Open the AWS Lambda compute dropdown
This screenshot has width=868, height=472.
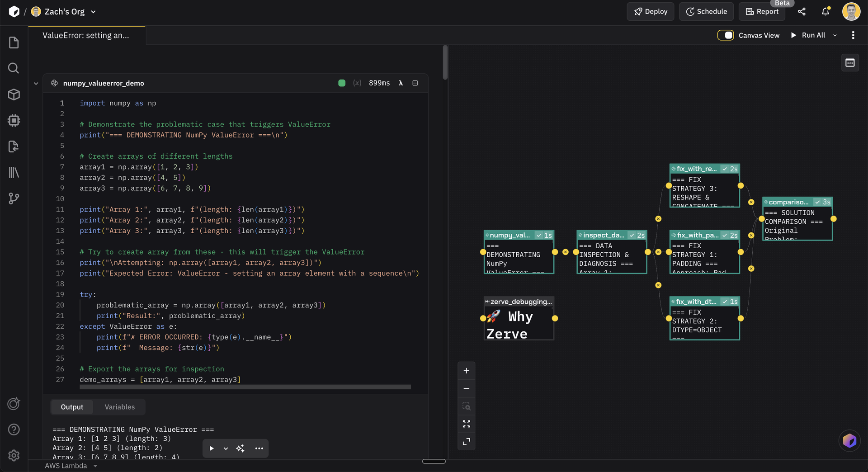click(71, 466)
